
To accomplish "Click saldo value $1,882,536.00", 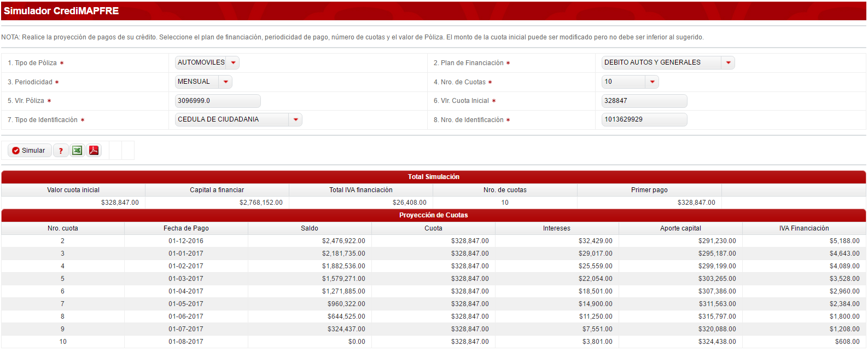I will [x=343, y=266].
